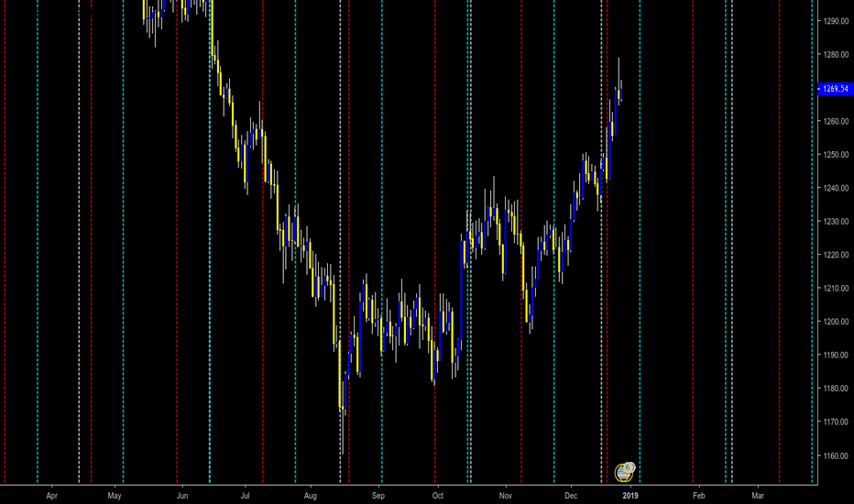Click the 1180.00 price axis label
854x504 pixels.
tap(836, 389)
